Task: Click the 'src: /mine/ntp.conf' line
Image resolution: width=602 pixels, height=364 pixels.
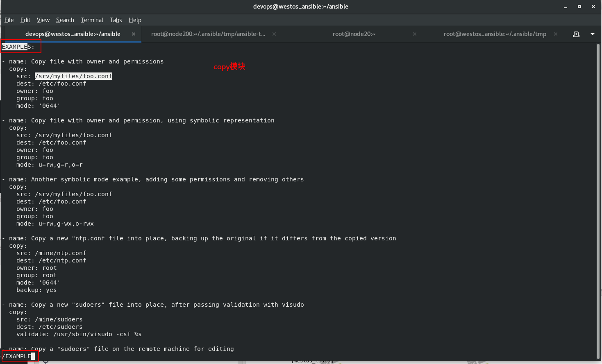Action: pos(51,253)
